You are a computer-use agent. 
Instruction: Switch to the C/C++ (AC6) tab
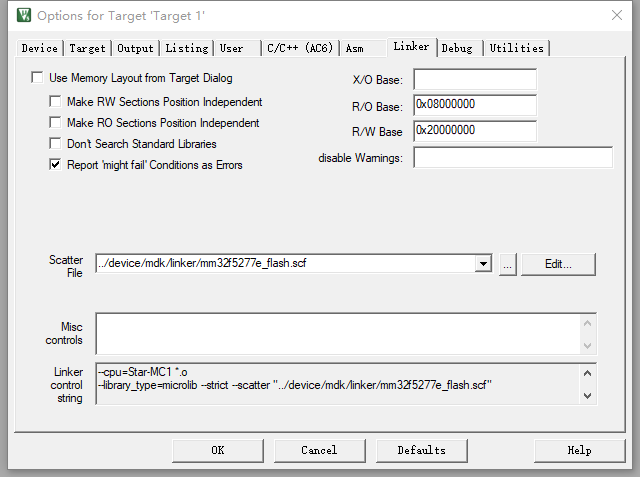coord(300,48)
